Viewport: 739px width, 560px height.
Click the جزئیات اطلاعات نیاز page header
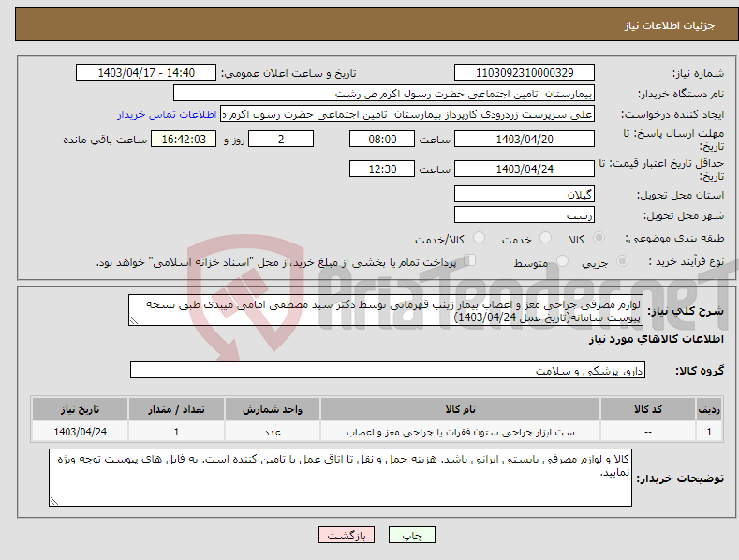pos(670,25)
